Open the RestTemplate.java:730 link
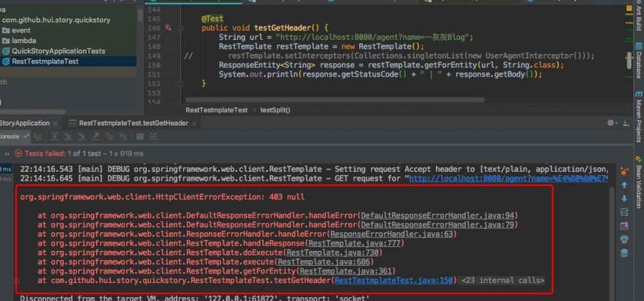This screenshot has height=301, width=644. pos(333,253)
